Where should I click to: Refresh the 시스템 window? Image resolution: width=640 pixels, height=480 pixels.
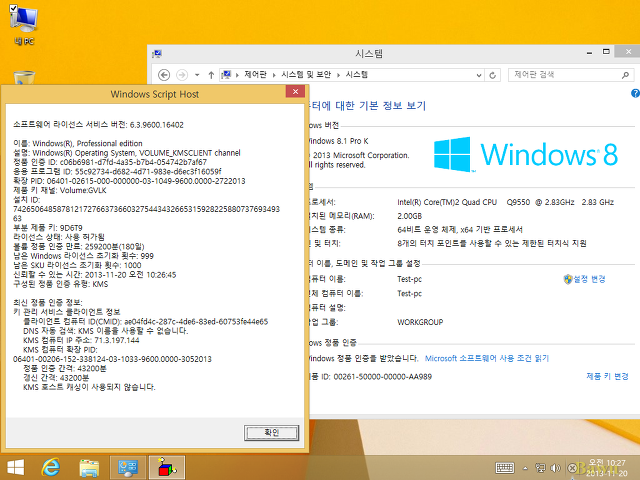coord(493,75)
